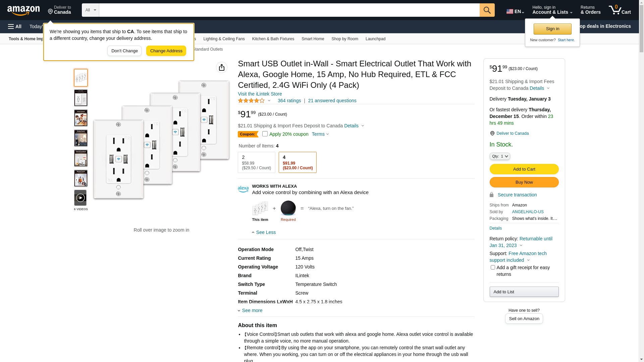Open the search category All dropdown
The image size is (644, 362).
click(90, 10)
